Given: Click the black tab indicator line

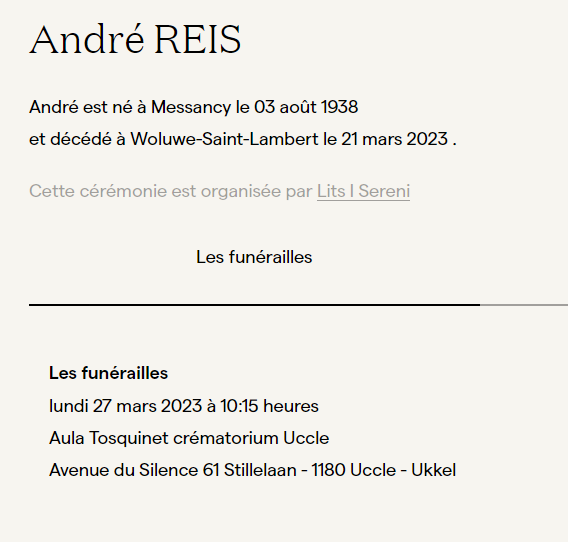Looking at the screenshot, I should [254, 305].
